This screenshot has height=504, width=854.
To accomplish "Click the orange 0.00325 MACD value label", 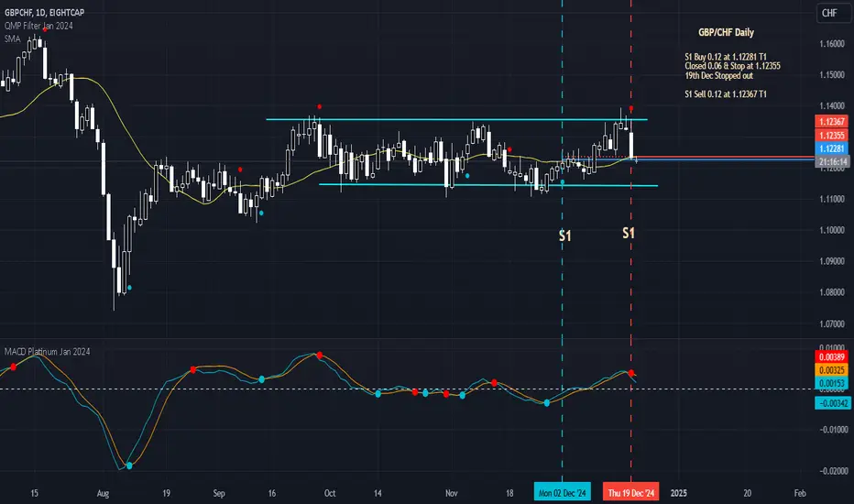I will pos(832,370).
